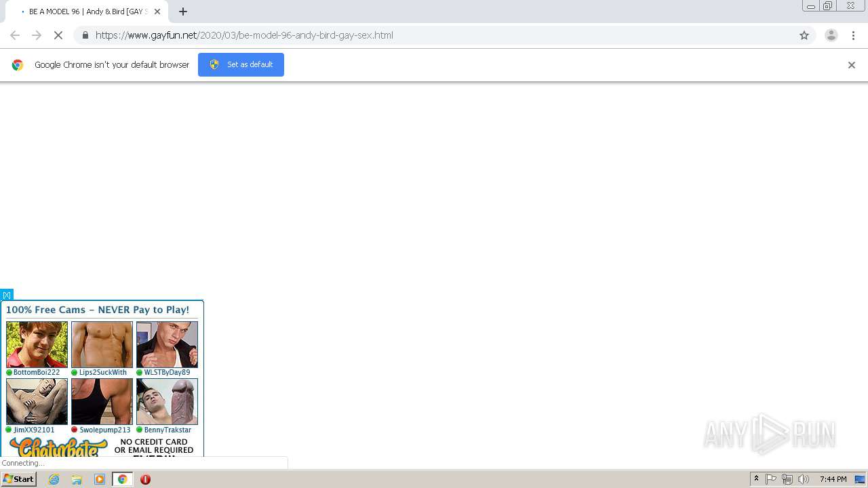Click Set as default button
This screenshot has height=488, width=868.
point(241,64)
